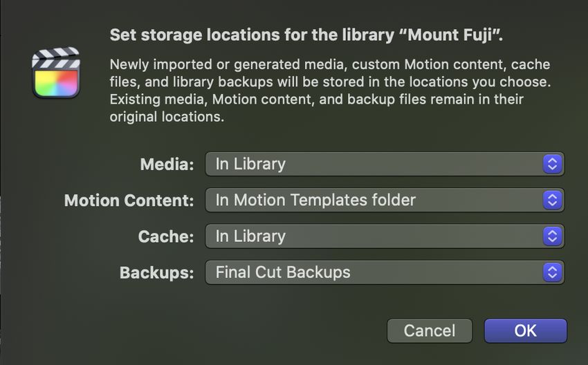Click the blue chevron arrows on Cache popup
This screenshot has height=365, width=588.
click(552, 236)
